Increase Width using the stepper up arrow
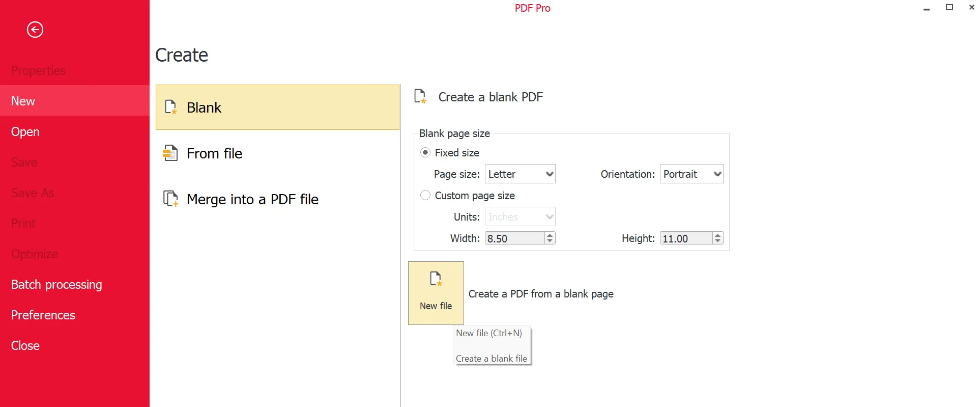 pyautogui.click(x=550, y=235)
